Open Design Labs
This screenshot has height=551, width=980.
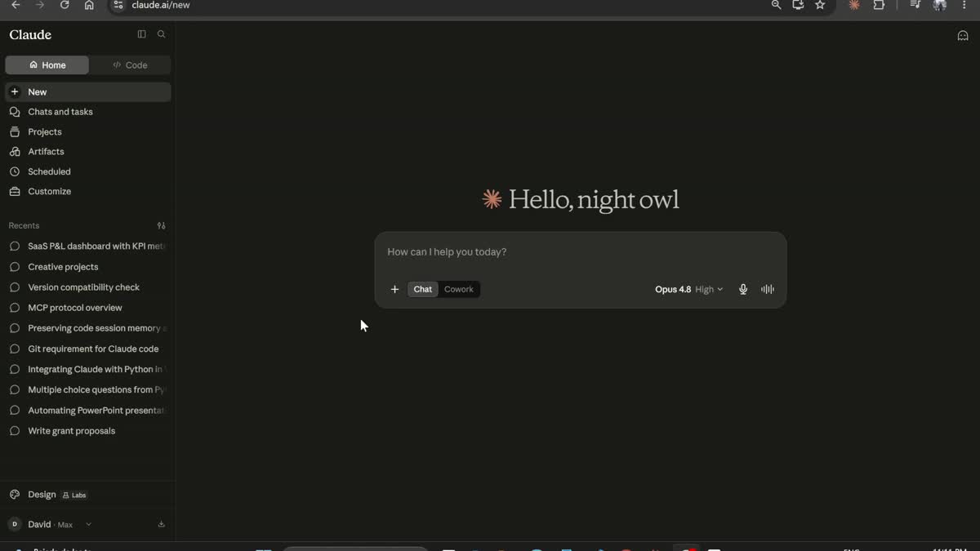[x=87, y=495]
